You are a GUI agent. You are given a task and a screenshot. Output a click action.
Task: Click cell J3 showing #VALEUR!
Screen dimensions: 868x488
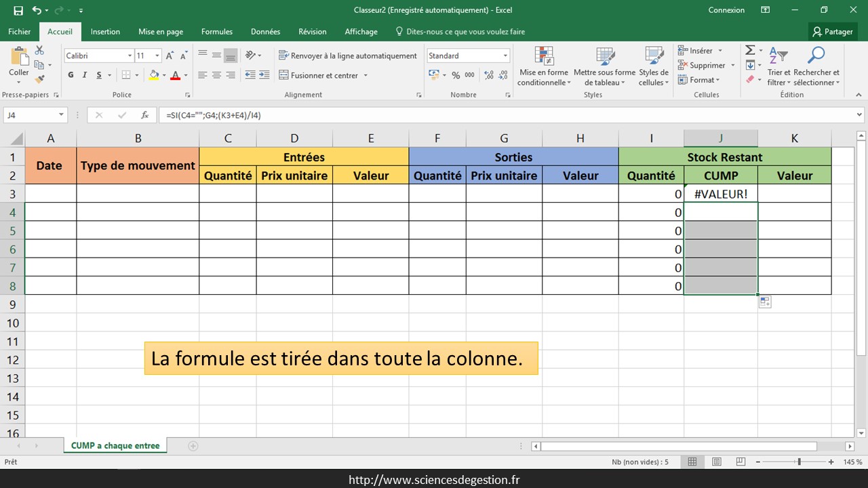[x=720, y=194]
